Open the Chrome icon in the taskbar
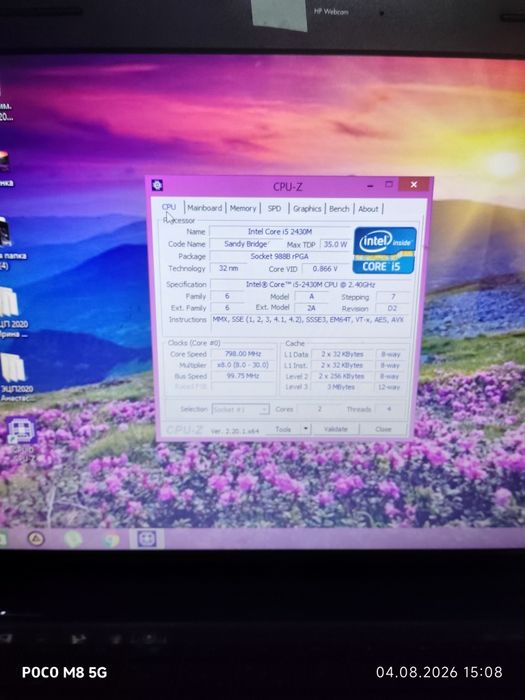525x700 pixels. click(110, 540)
